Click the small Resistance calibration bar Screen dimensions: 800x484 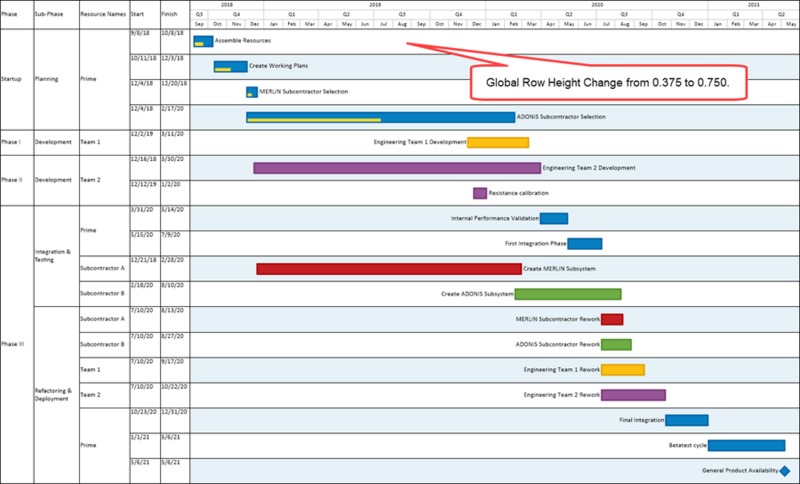480,193
